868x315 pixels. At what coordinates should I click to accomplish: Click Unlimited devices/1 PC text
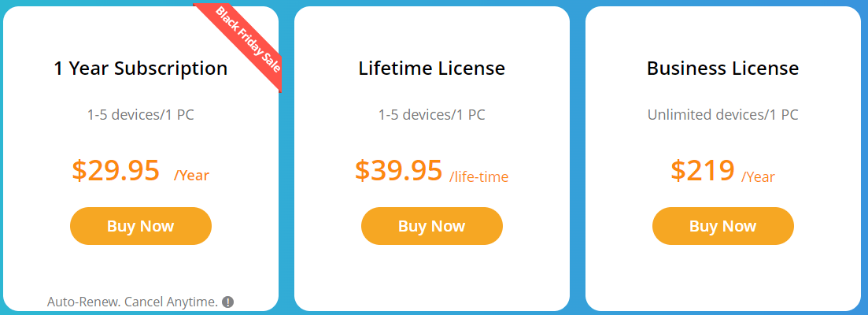point(723,115)
